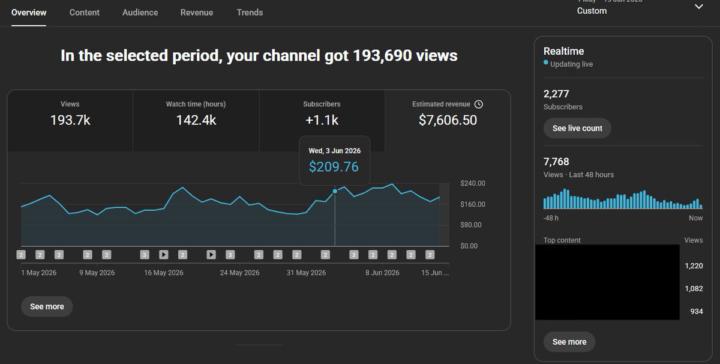
Task: Click the 31 May 2026 date label
Action: 306,273
